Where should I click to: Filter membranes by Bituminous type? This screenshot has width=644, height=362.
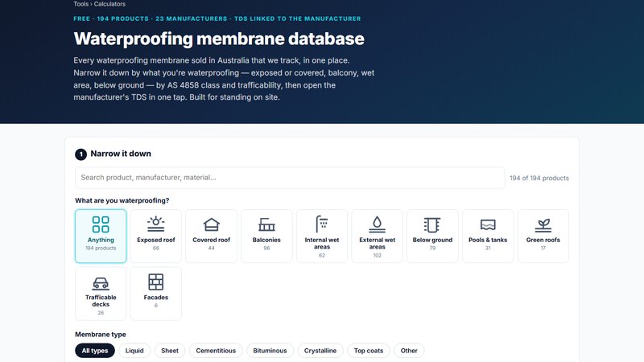pyautogui.click(x=270, y=351)
